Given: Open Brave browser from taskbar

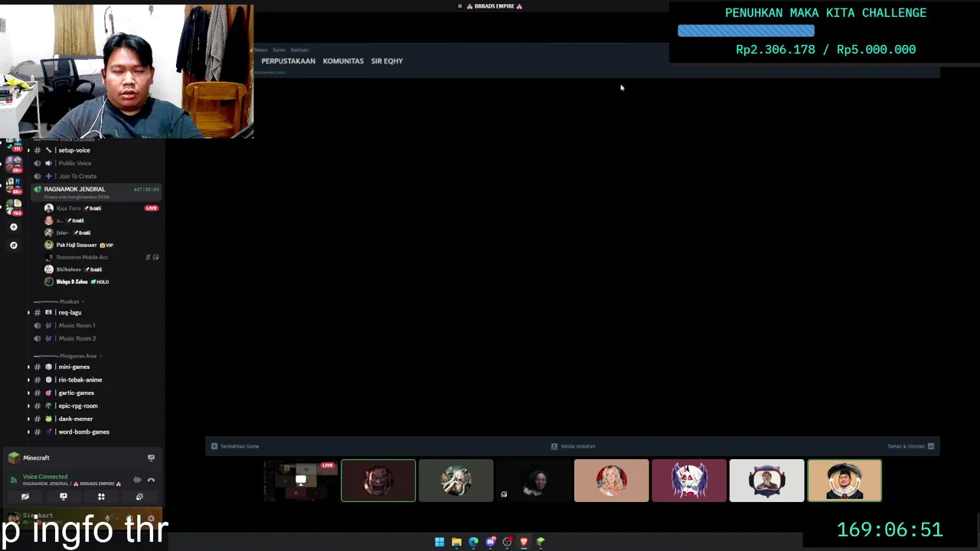Looking at the screenshot, I should (x=524, y=542).
